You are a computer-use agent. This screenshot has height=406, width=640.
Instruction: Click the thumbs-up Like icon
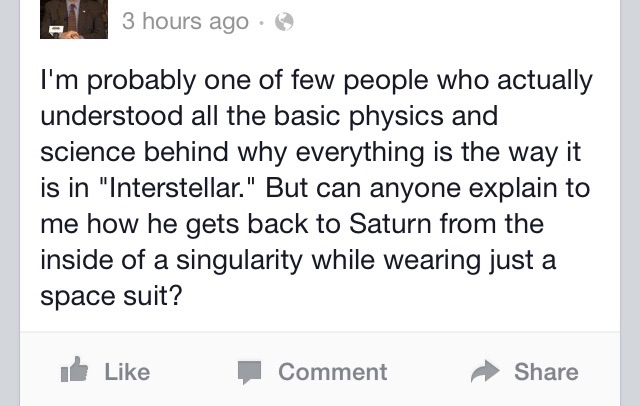click(x=75, y=371)
